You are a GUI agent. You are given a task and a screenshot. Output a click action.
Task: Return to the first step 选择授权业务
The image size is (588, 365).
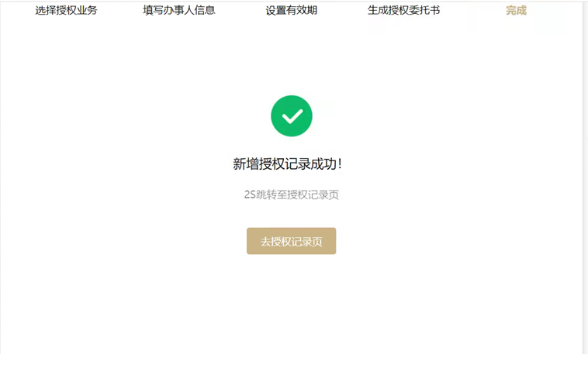coord(67,10)
